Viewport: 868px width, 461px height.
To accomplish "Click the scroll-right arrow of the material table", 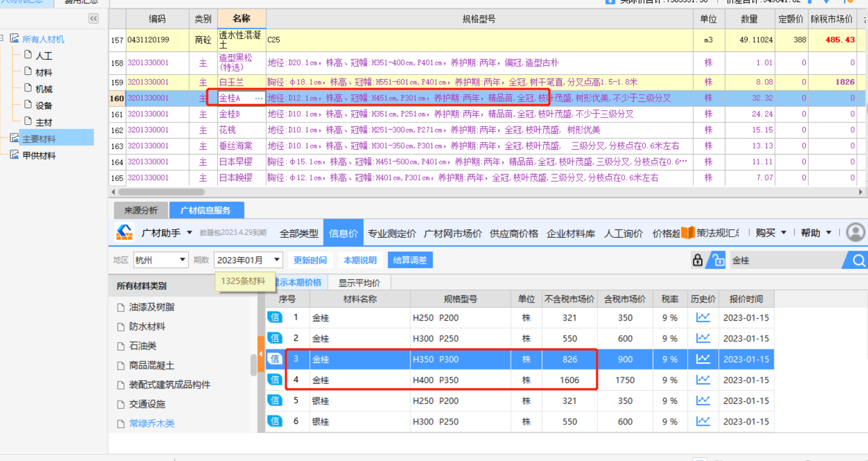I will coord(861,192).
